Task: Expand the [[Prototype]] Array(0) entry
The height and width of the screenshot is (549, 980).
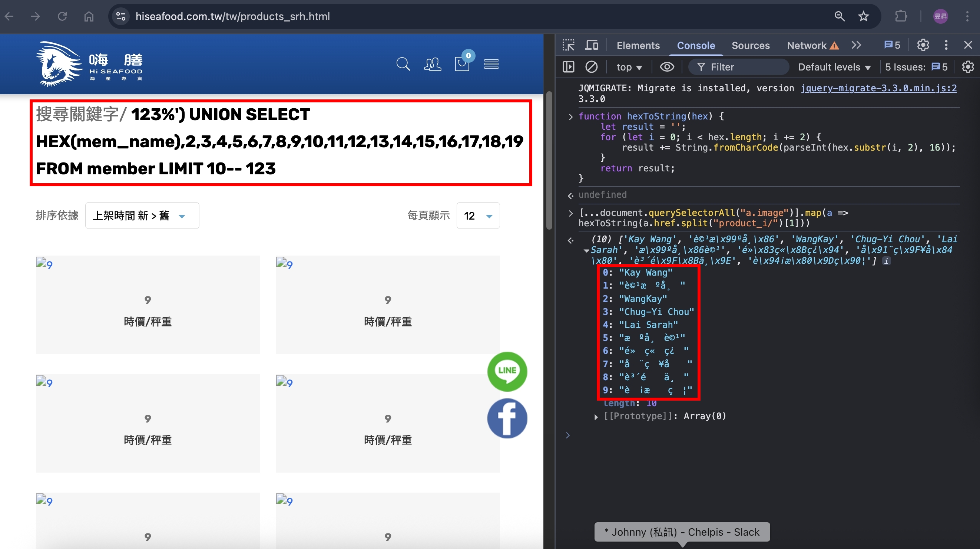Action: (x=596, y=417)
